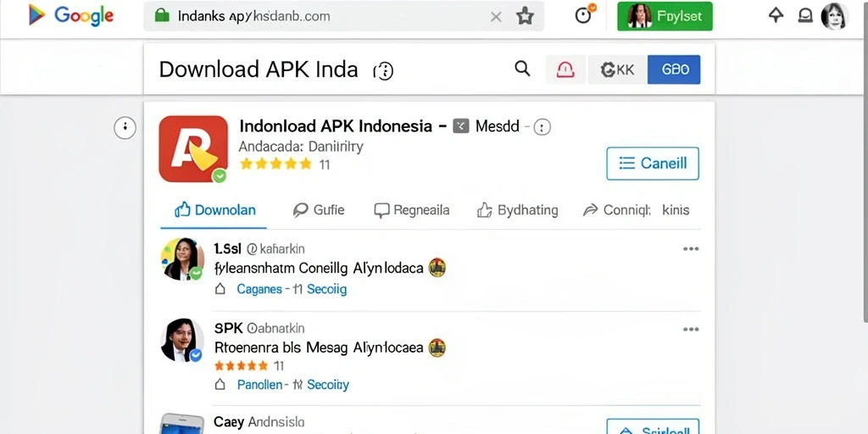Click the info icon next to Download APK Inda

(383, 70)
